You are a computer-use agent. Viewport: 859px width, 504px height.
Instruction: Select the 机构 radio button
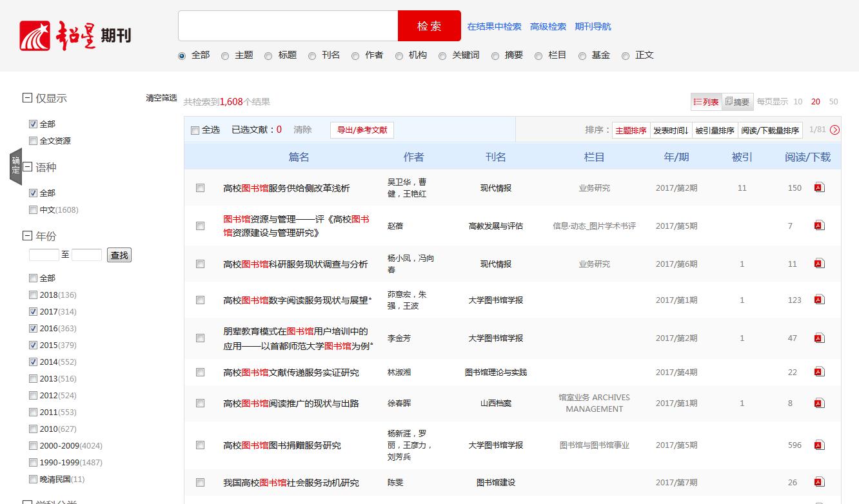point(399,56)
